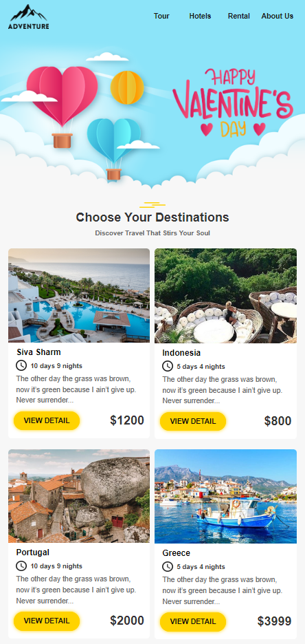
Task: Open the Siva Sharm resort pool photo
Action: [x=79, y=295]
